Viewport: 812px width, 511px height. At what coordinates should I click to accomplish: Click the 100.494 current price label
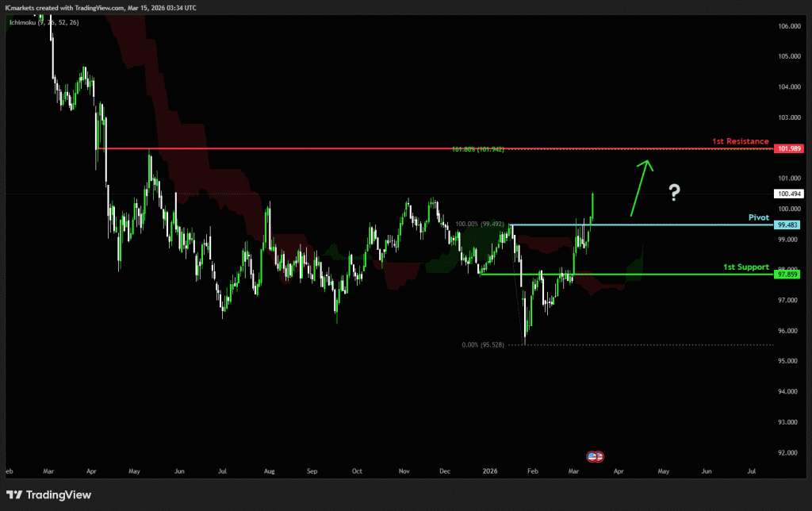789,194
